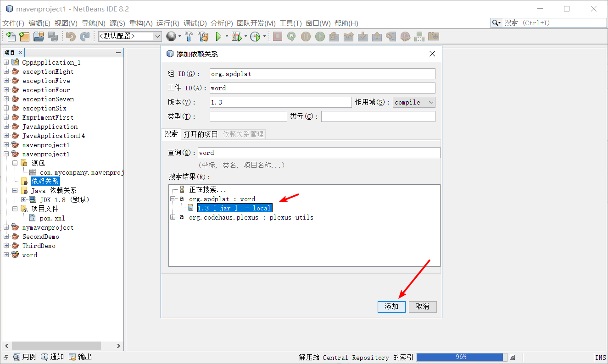Screen dimensions: 608x364
Task: Click the camera snapshot icon in toolbar
Action: point(434,36)
